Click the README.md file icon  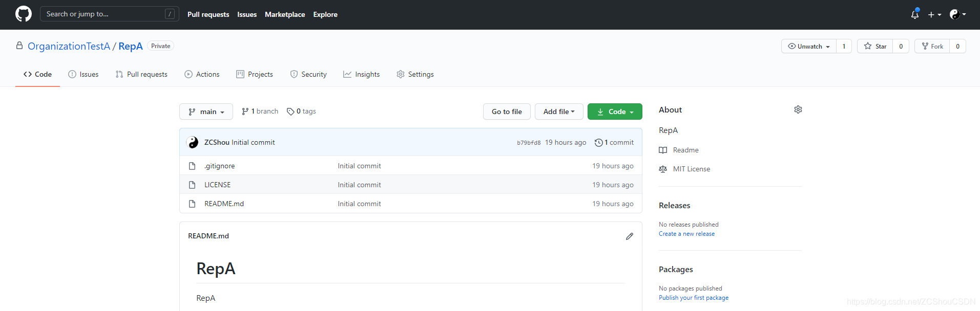[192, 204]
